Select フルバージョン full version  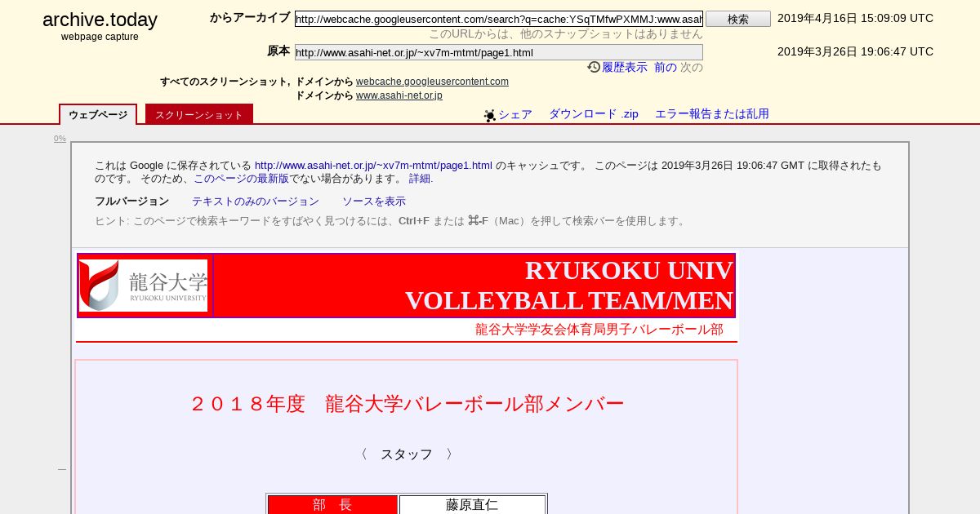pos(131,201)
